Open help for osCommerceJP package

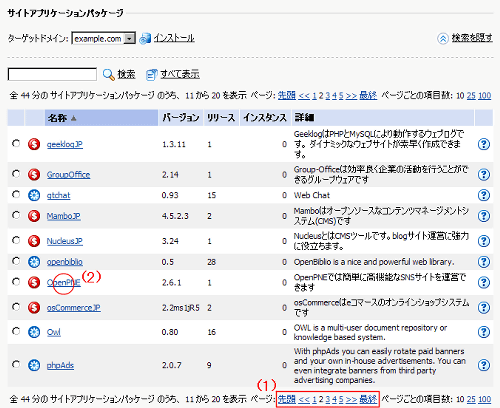pyautogui.click(x=484, y=307)
